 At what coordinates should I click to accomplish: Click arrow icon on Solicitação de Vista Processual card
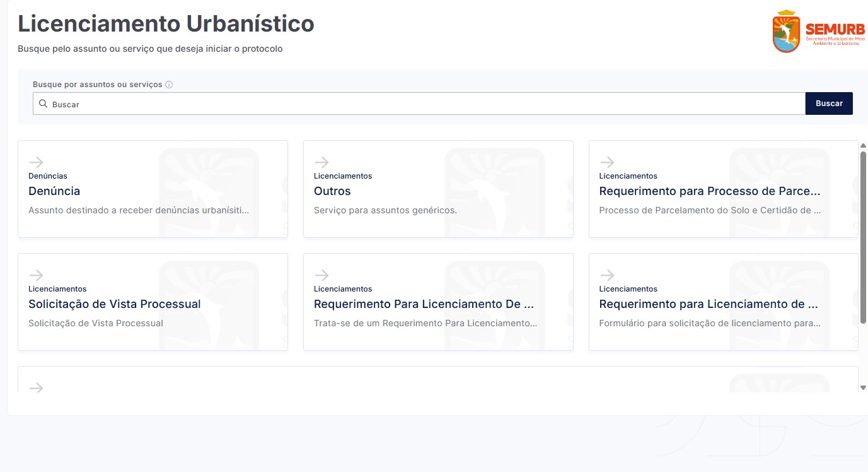(36, 275)
